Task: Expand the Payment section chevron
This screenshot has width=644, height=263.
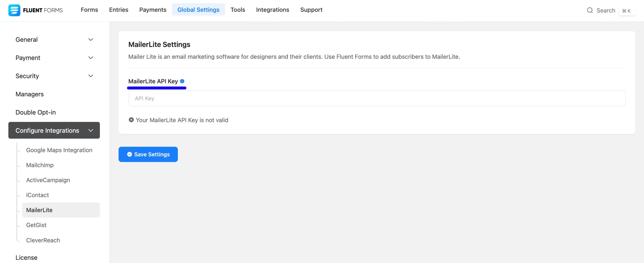Action: coord(91,58)
